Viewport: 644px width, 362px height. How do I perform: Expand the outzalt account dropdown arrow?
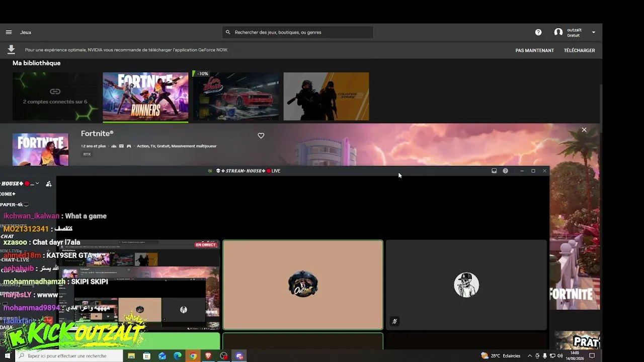[594, 32]
